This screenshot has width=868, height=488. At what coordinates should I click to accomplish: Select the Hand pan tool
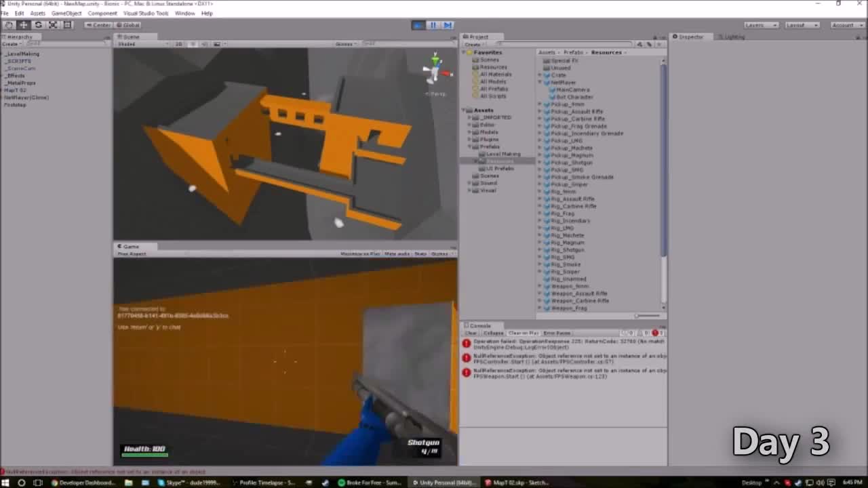[x=8, y=24]
